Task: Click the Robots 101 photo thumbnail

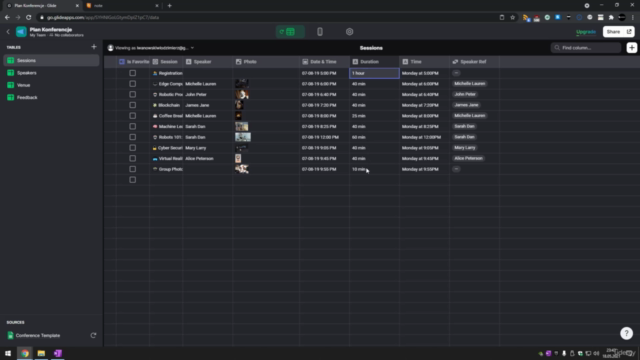Action: [243, 137]
